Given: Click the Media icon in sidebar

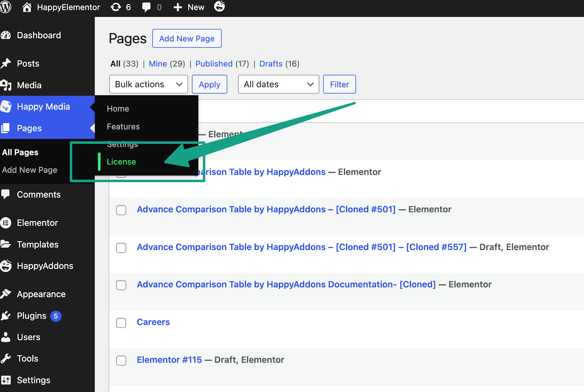Looking at the screenshot, I should click(x=6, y=85).
